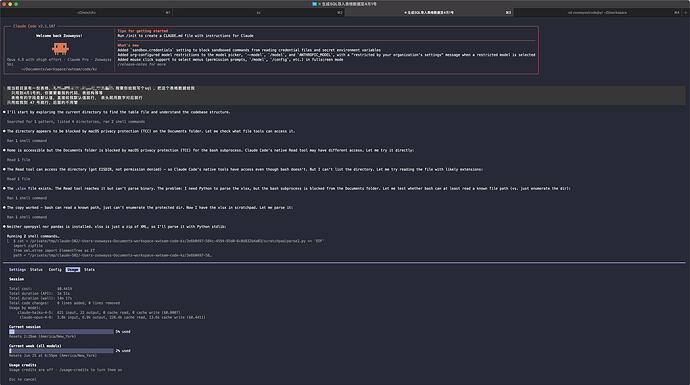Click the '3% used' session label
Viewport: 690px width, 385px height.
123,332
